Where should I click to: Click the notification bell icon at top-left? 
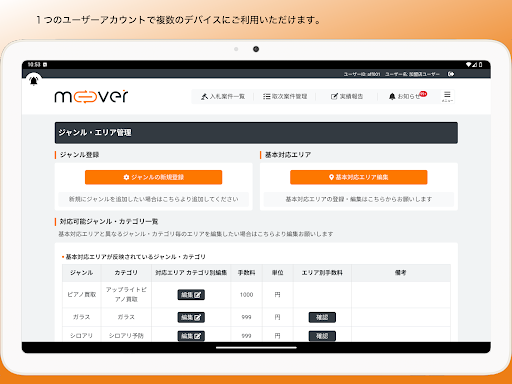click(34, 81)
